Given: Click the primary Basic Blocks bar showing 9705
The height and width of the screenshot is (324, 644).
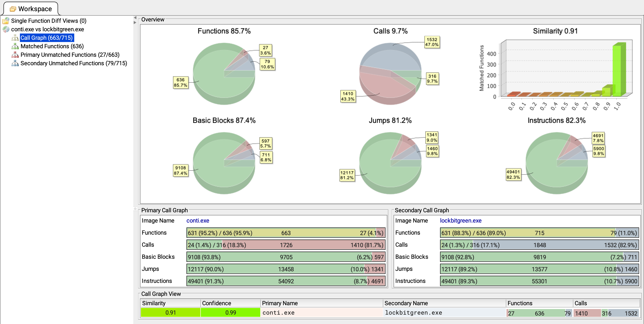Looking at the screenshot, I should coord(286,257).
